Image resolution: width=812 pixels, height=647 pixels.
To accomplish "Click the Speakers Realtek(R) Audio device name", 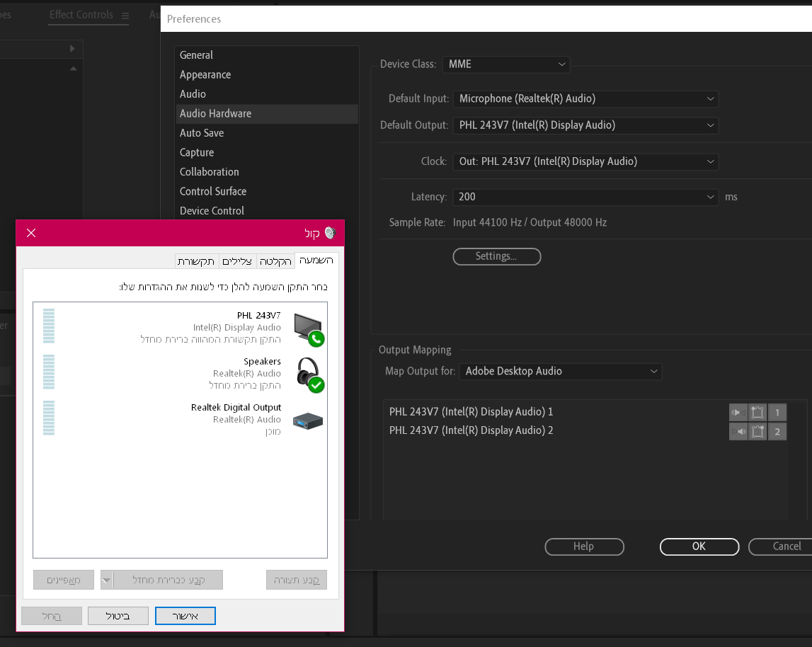I will (x=262, y=362).
